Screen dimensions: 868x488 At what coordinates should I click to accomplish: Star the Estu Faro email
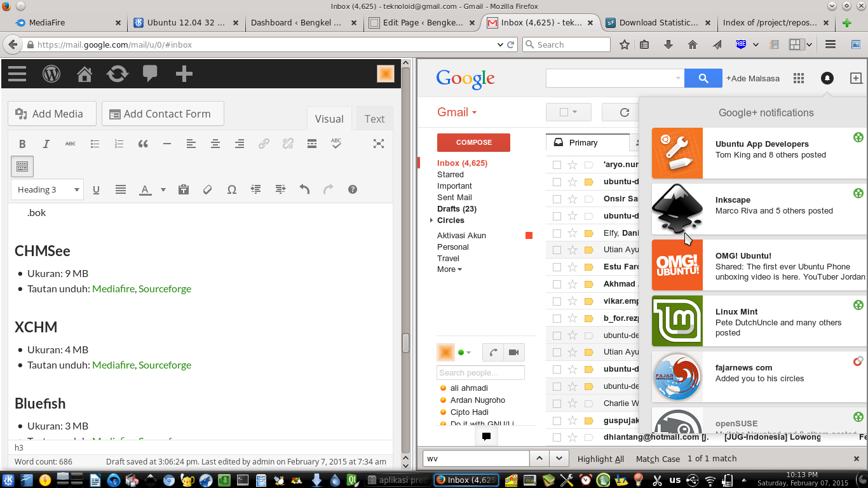[x=573, y=267]
